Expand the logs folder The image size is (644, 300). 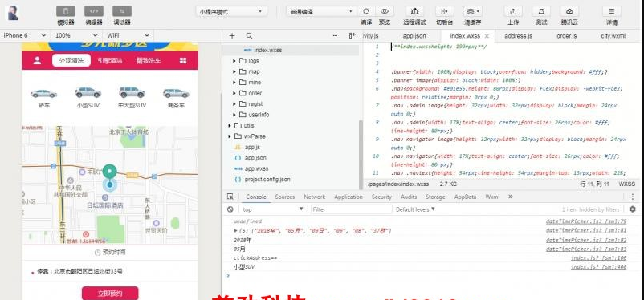(x=234, y=61)
